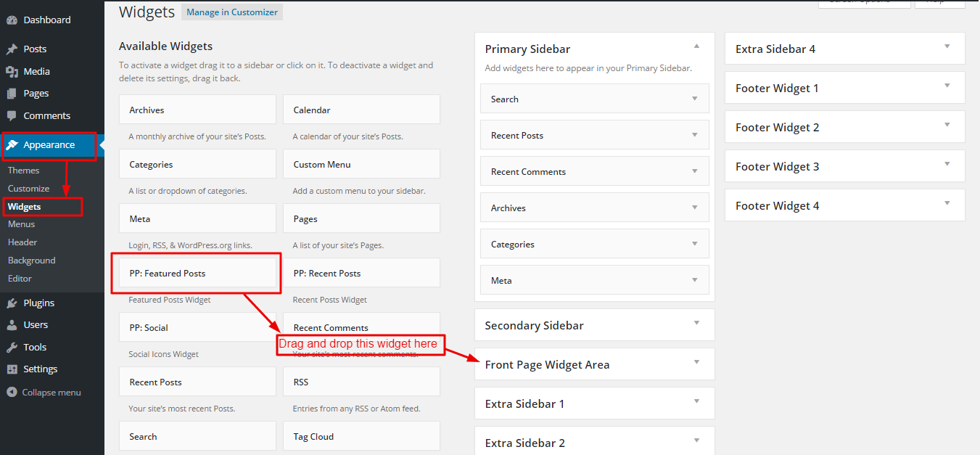Expand the Footer Widget 2 arrow
Image resolution: width=980 pixels, height=455 pixels.
pos(947,125)
